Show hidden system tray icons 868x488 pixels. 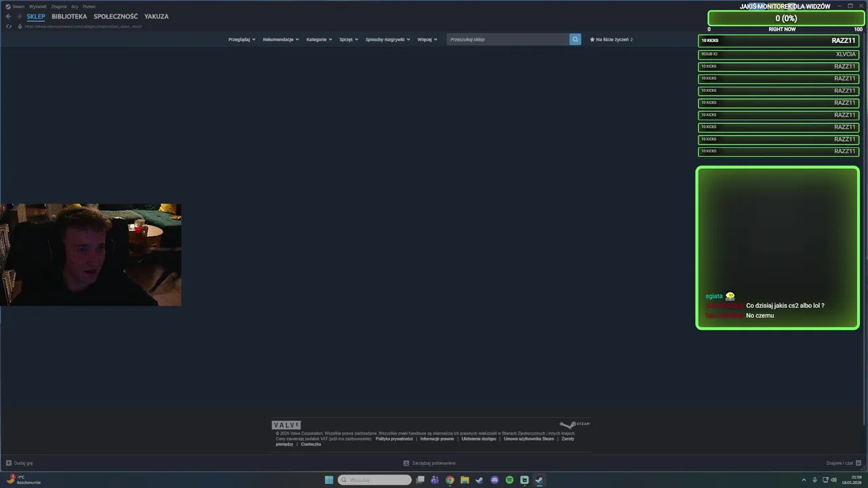(x=804, y=480)
